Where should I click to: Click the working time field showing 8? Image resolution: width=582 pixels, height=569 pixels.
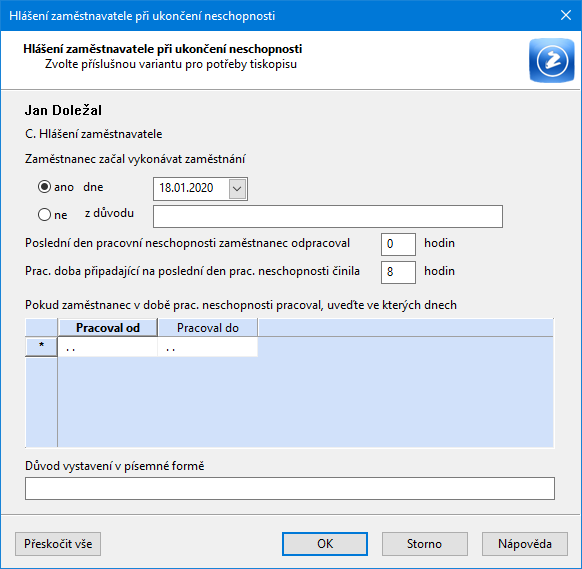[x=398, y=272]
